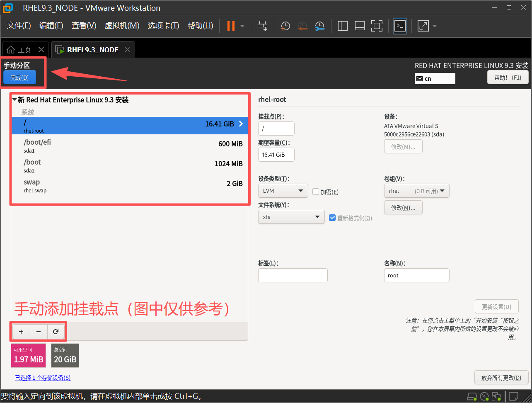The height and width of the screenshot is (403, 532).
Task: Select the /boot sda2 partition
Action: (x=130, y=165)
